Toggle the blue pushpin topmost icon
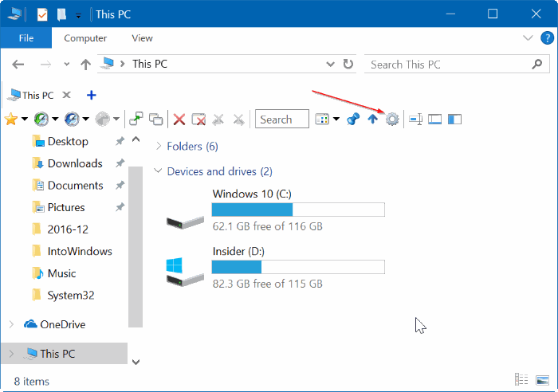558x392 pixels. [353, 120]
